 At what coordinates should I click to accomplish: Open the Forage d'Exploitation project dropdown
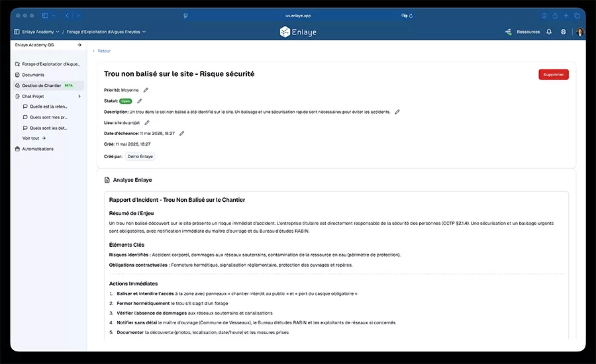106,32
